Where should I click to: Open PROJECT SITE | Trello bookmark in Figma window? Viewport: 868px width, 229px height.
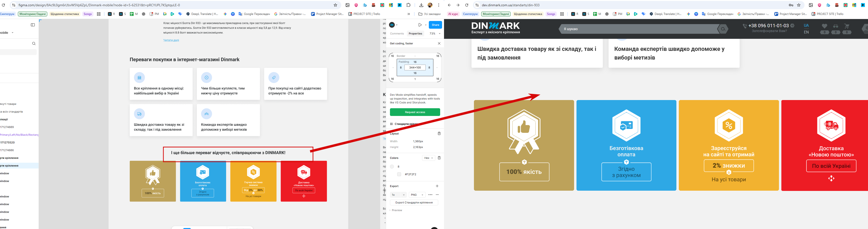coord(364,14)
